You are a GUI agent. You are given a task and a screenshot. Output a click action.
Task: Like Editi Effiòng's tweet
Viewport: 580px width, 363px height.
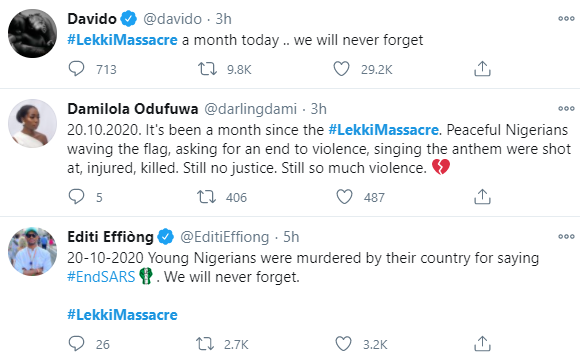click(343, 344)
